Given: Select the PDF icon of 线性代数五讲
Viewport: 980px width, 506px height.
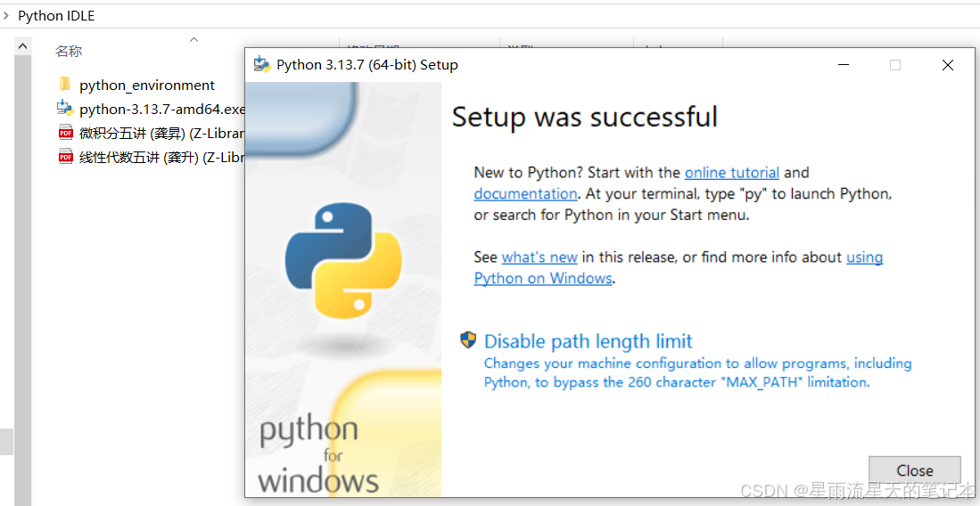Looking at the screenshot, I should 65,157.
